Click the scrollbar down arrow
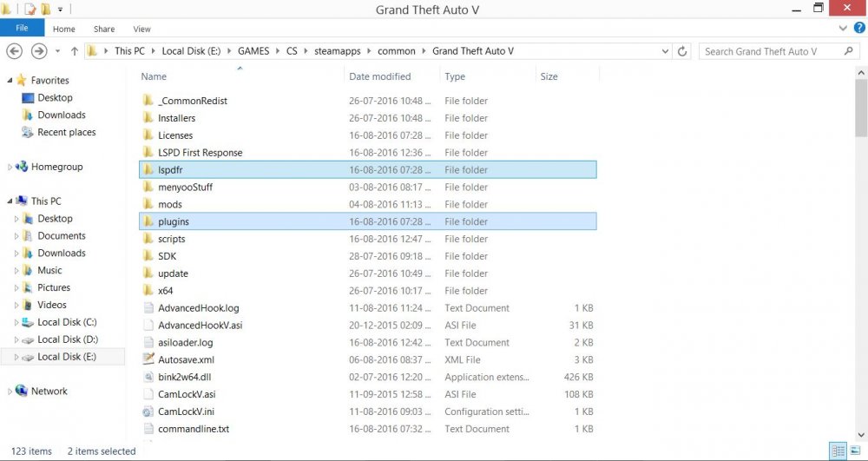868x461 pixels. pyautogui.click(x=861, y=435)
